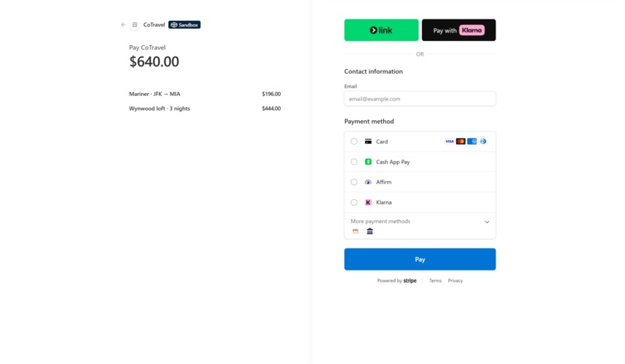
Task: Click the CoTravel merchant name
Action: (154, 25)
